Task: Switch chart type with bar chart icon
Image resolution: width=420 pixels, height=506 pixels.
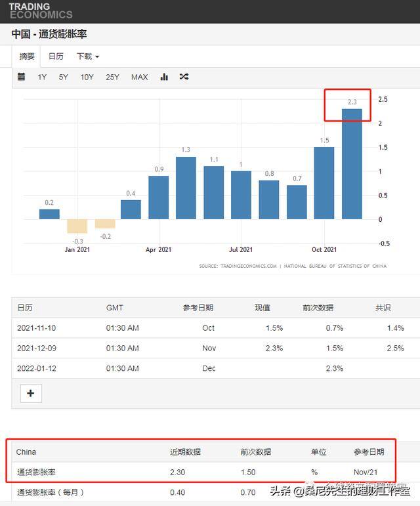Action: coord(164,77)
